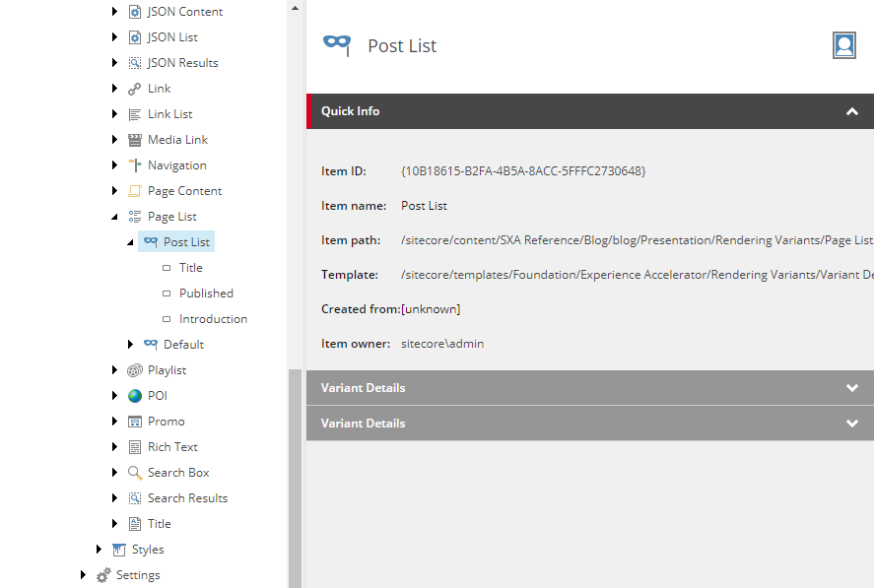Click the Post List item name value
874x588 pixels.
(x=424, y=206)
